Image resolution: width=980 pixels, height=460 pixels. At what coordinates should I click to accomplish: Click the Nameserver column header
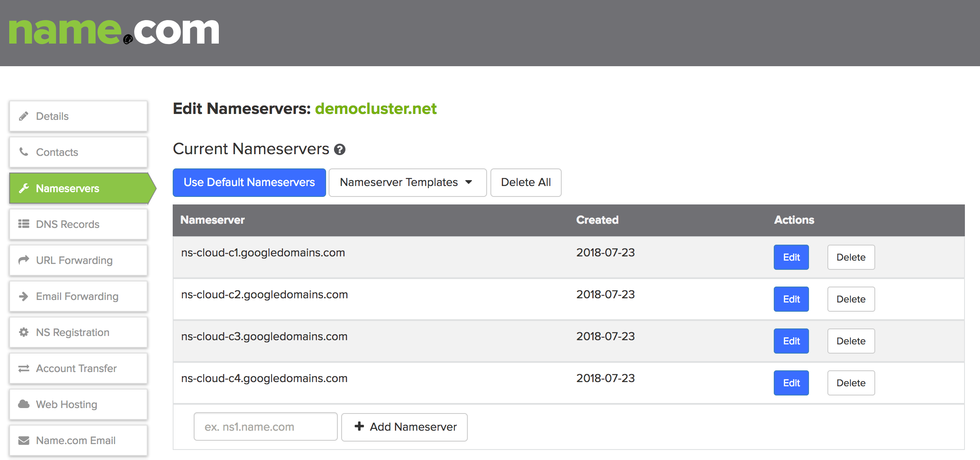pyautogui.click(x=212, y=220)
